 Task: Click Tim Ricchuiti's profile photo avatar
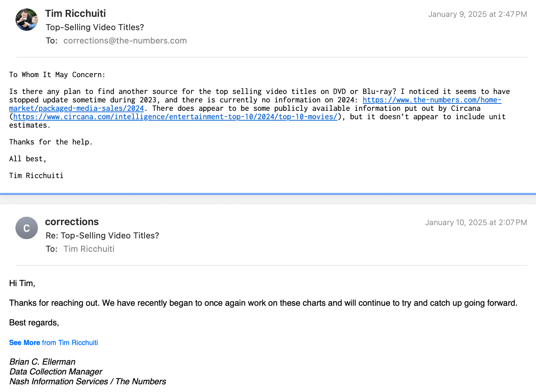pos(27,20)
